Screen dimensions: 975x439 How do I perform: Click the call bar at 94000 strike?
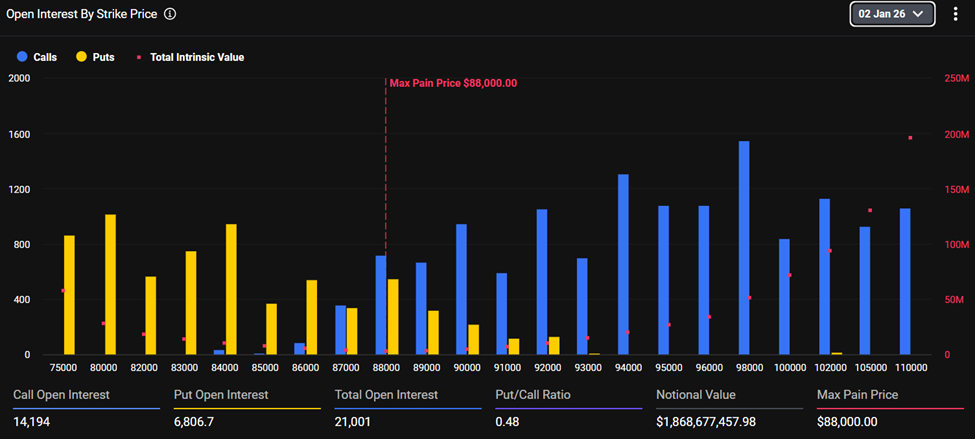(623, 265)
